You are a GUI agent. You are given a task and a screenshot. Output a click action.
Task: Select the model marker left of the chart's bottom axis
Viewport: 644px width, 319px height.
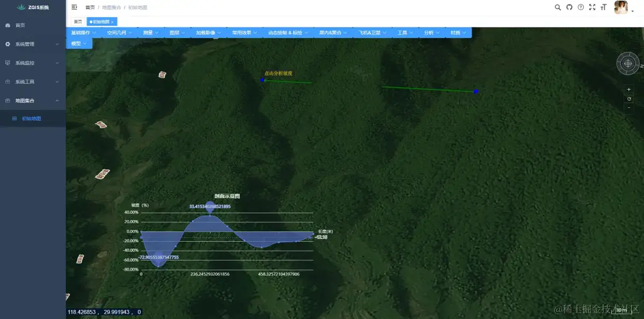point(80,259)
